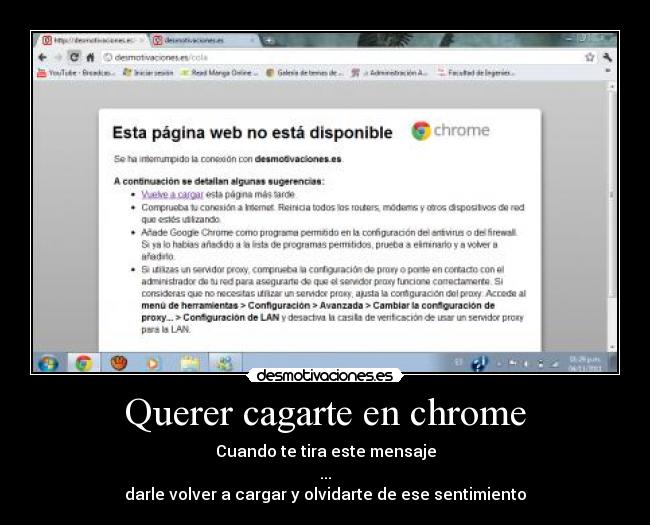Open the YouTube - Broadcast bookmark
This screenshot has height=525, width=650.
(x=76, y=73)
